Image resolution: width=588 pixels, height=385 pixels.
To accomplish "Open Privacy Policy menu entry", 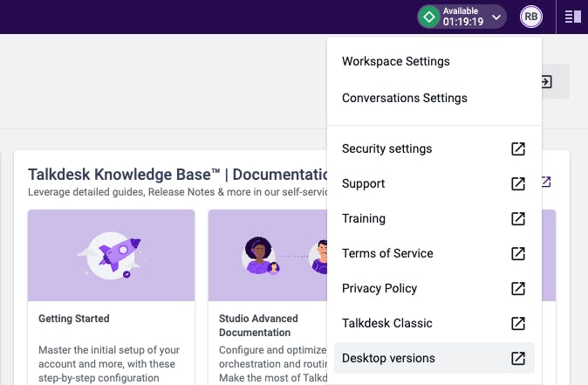I will [434, 288].
